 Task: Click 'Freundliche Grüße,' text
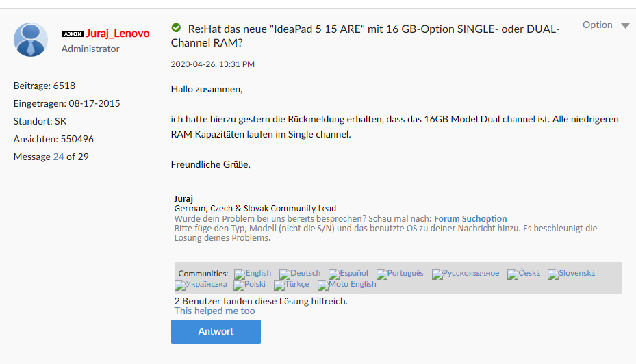pyautogui.click(x=210, y=164)
